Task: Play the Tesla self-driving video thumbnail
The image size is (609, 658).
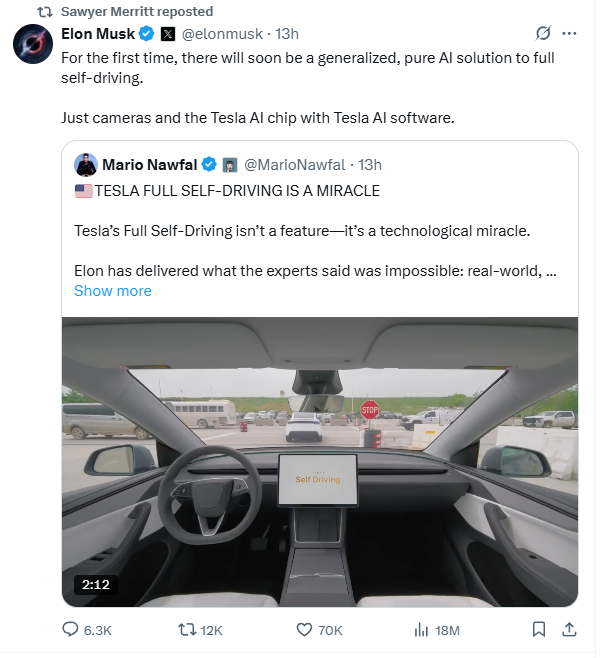Action: coord(320,460)
